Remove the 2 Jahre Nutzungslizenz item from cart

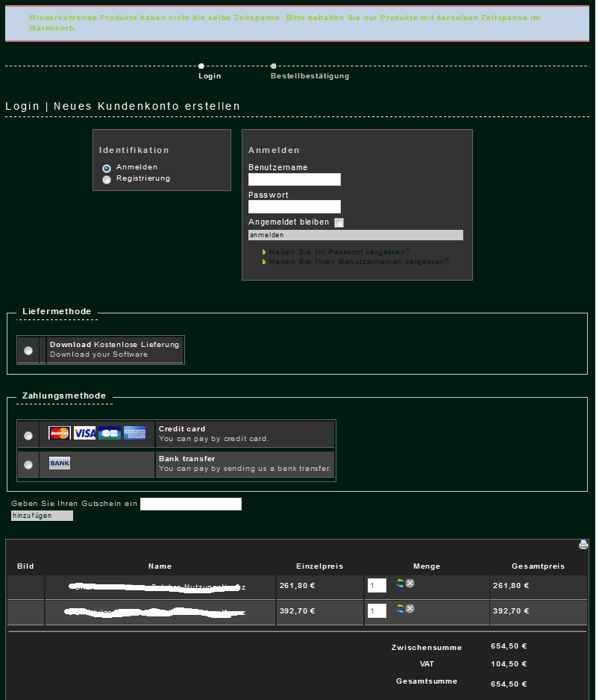[x=410, y=584]
